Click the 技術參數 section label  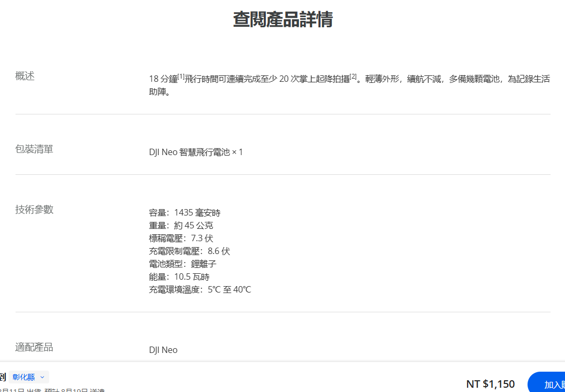tap(34, 209)
